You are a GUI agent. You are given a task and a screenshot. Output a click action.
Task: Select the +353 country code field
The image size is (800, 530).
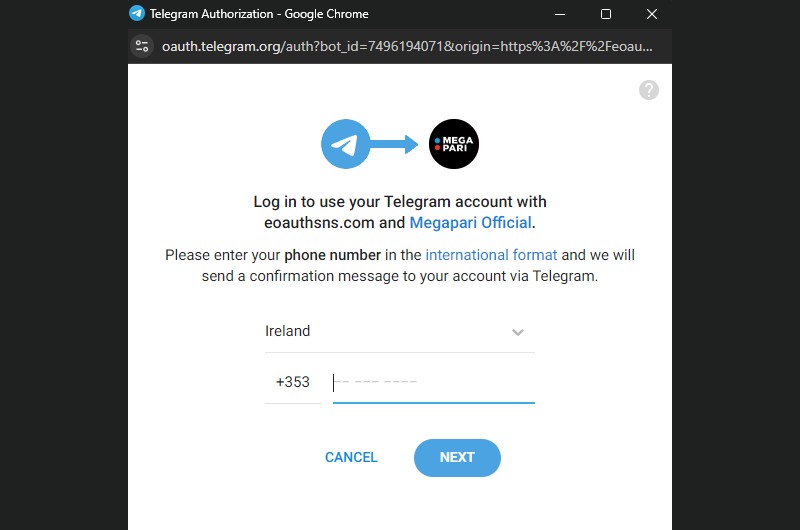(x=293, y=382)
